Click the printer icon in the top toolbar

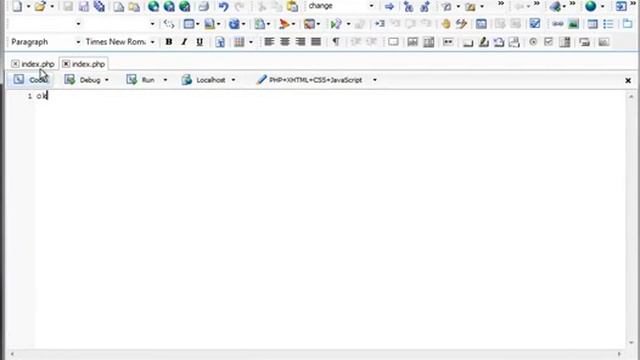(203, 6)
